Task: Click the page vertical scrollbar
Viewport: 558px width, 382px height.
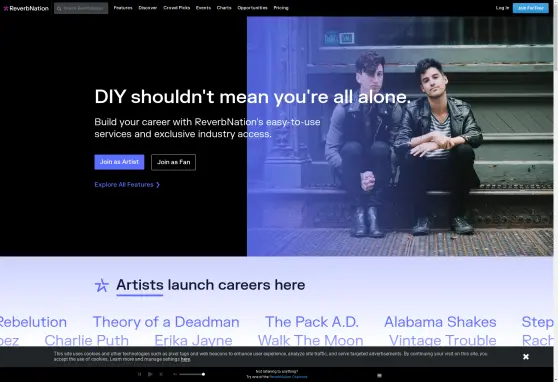Action: click(556, 191)
